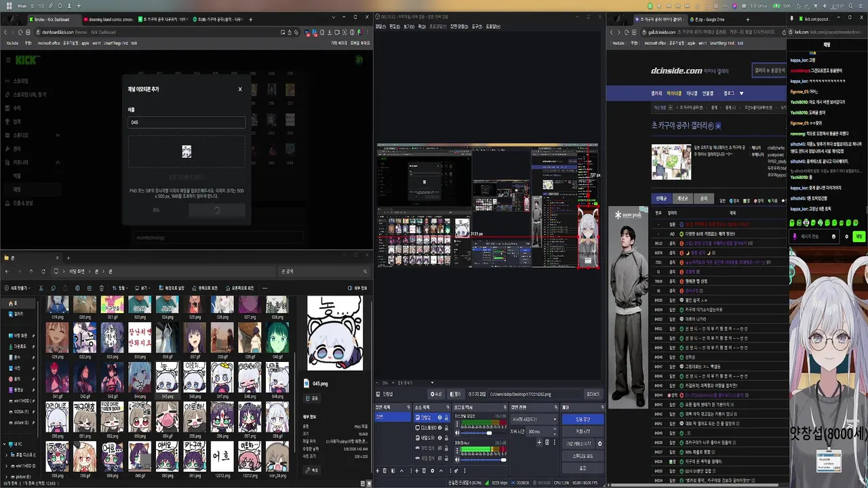This screenshot has height=488, width=868.
Task: Open the View dropdown in File Explorer
Action: tap(143, 288)
